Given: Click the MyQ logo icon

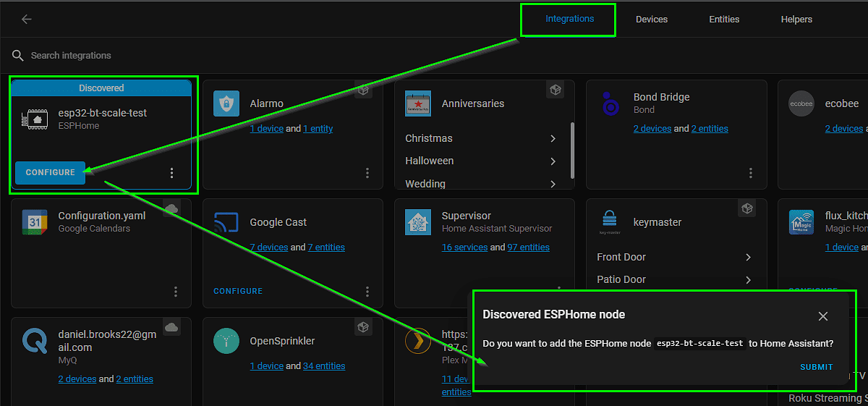Looking at the screenshot, I should click(35, 341).
